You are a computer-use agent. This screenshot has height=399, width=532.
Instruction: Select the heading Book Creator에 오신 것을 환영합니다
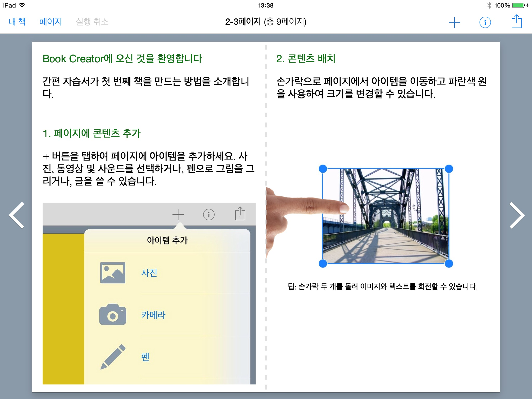pos(122,59)
